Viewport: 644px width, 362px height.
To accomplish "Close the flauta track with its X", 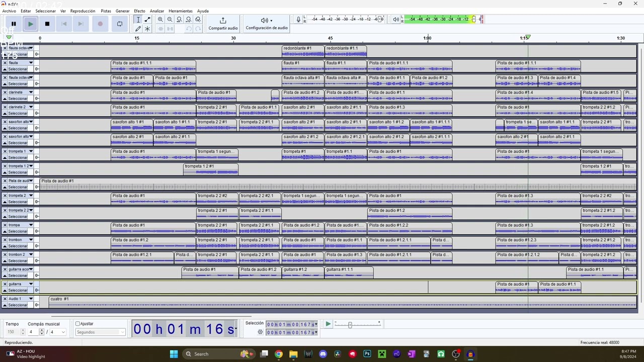I will 5,63.
